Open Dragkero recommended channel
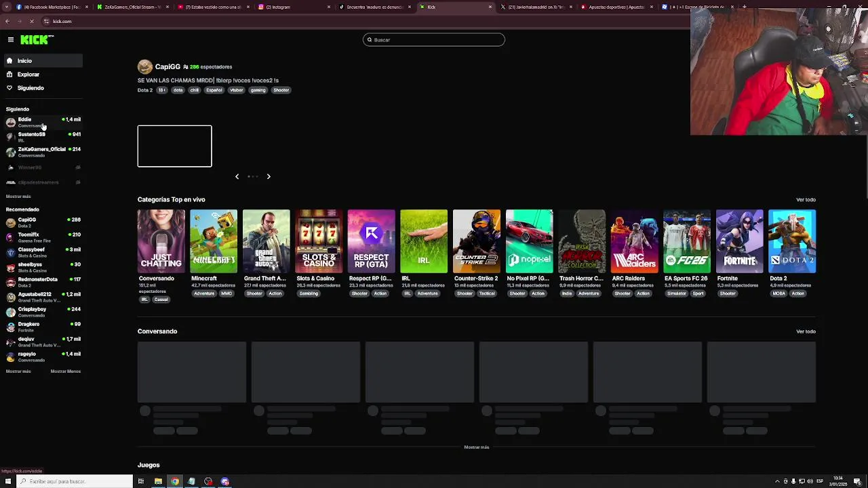Screen dimensions: 868x488 point(43,327)
